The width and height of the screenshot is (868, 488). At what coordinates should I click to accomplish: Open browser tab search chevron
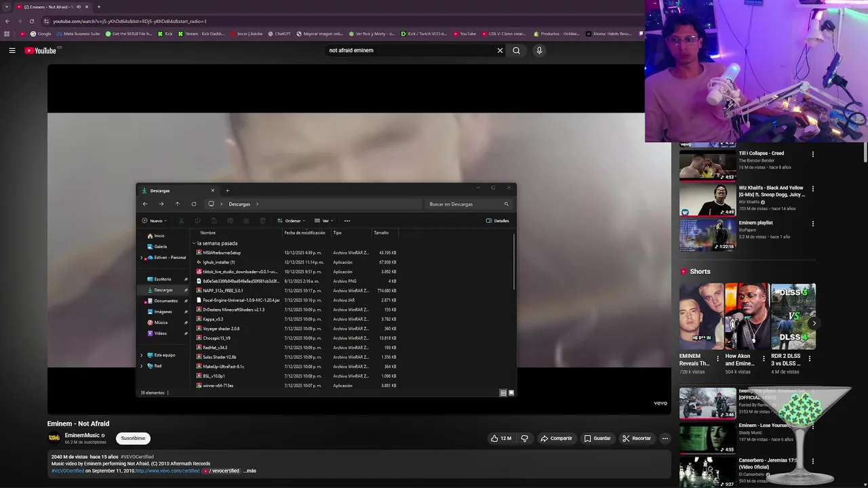(x=6, y=7)
